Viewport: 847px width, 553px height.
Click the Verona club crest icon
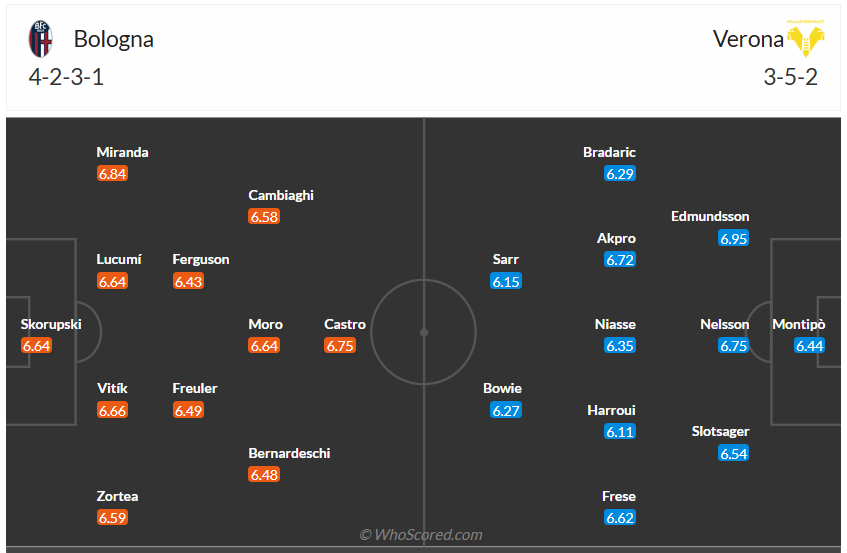[805, 39]
